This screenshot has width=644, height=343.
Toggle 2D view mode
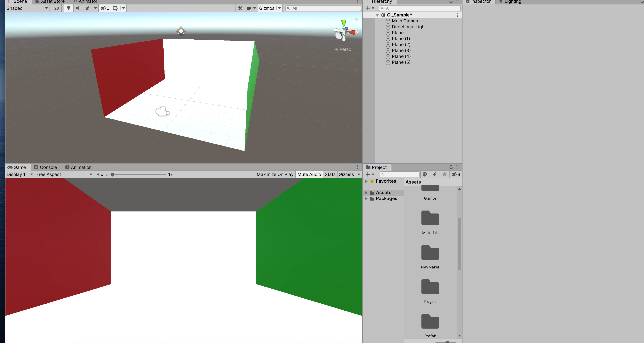pyautogui.click(x=57, y=8)
